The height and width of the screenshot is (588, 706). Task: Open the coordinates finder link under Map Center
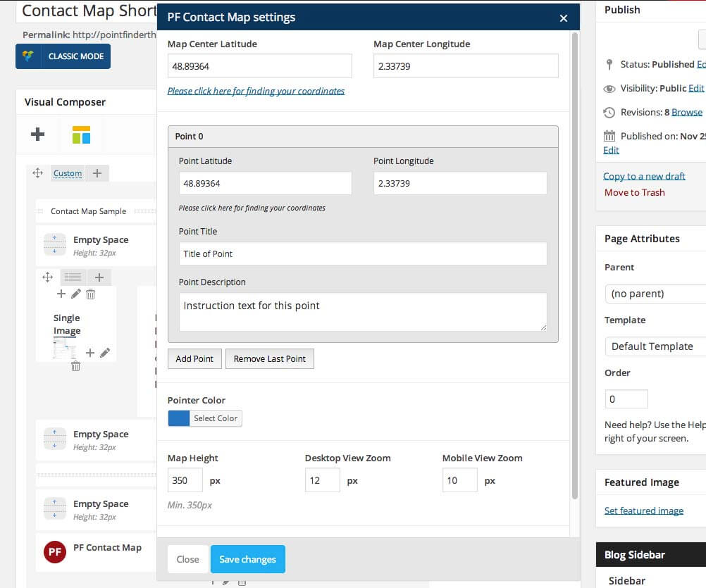coord(256,91)
